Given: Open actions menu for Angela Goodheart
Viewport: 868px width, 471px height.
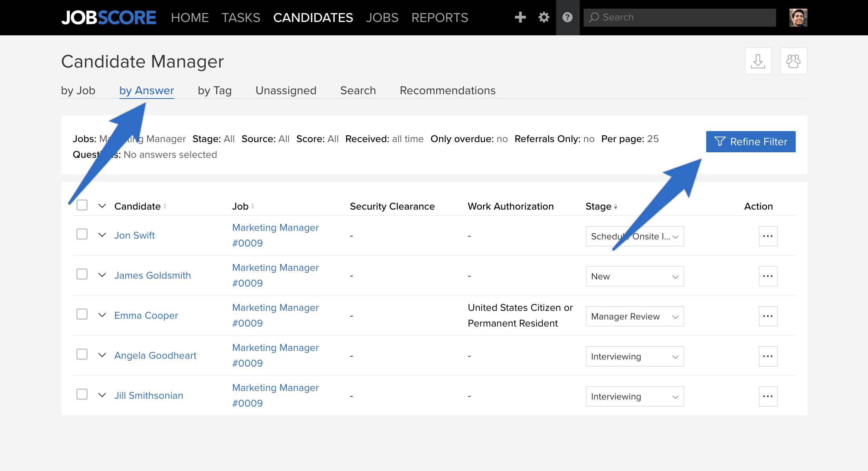Looking at the screenshot, I should click(x=768, y=356).
